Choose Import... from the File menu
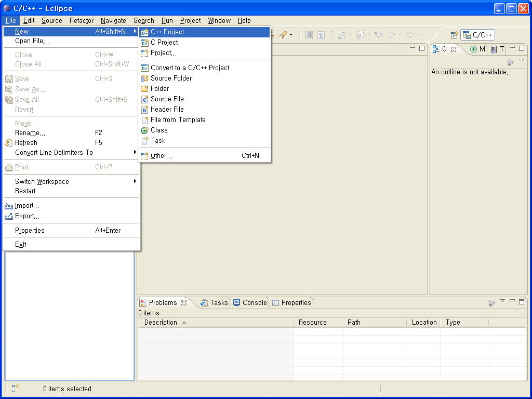The width and height of the screenshot is (532, 399). (71, 206)
